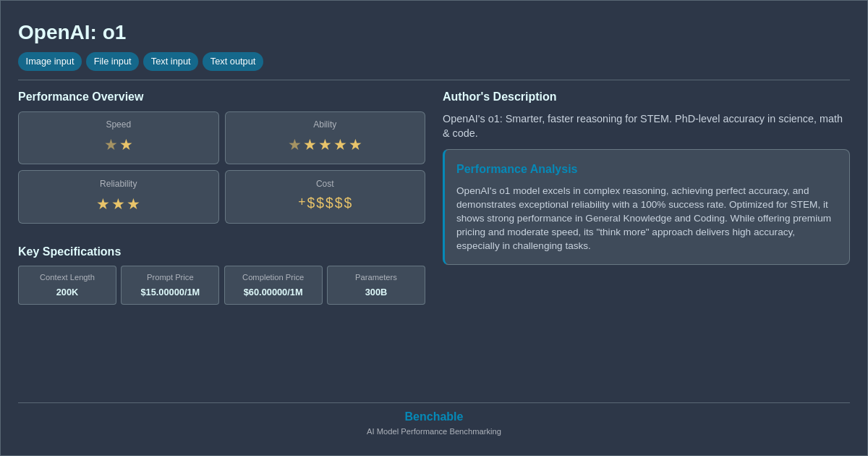Click the OpenAI: o1 title
This screenshot has width=868, height=456.
[72, 32]
